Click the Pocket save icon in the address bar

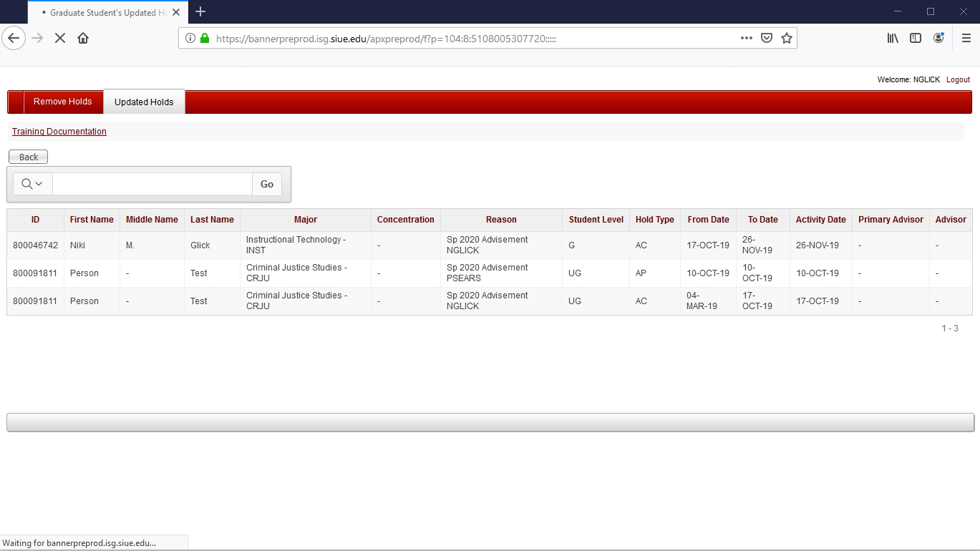pos(766,38)
